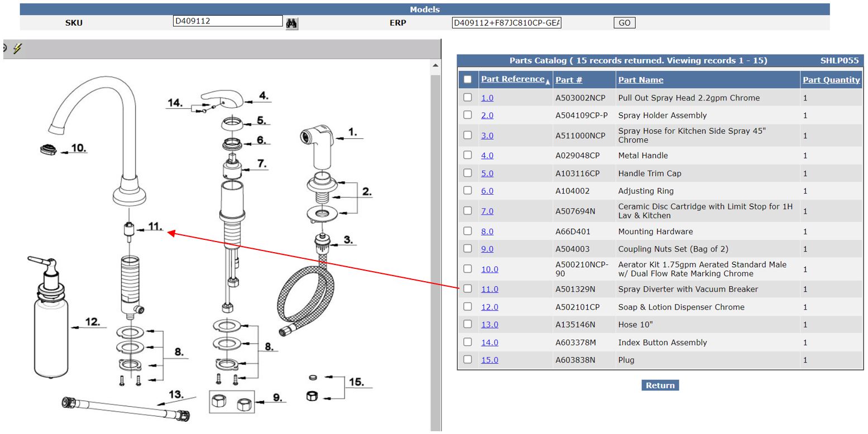
Task: Sort by the Part Name column header
Action: 640,80
